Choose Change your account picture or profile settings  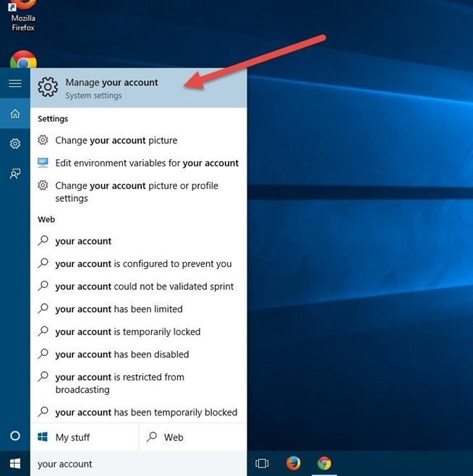(x=137, y=192)
